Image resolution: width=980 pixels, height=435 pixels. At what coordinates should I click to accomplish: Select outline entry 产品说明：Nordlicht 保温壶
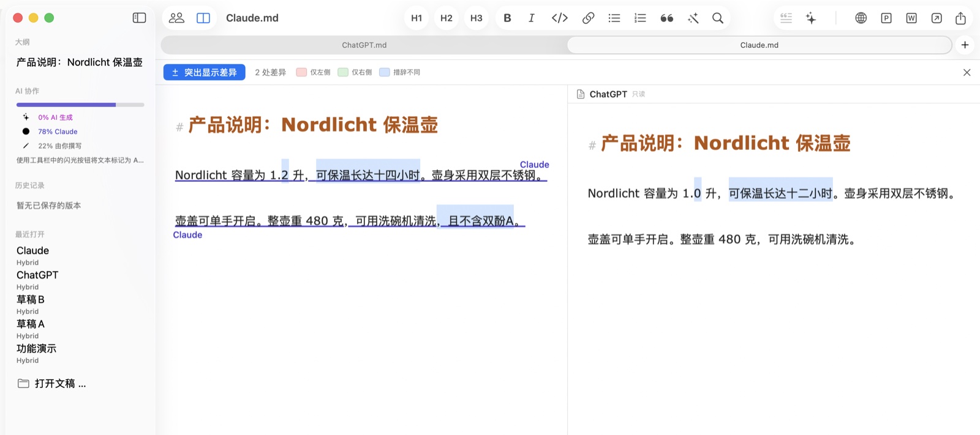click(x=80, y=62)
